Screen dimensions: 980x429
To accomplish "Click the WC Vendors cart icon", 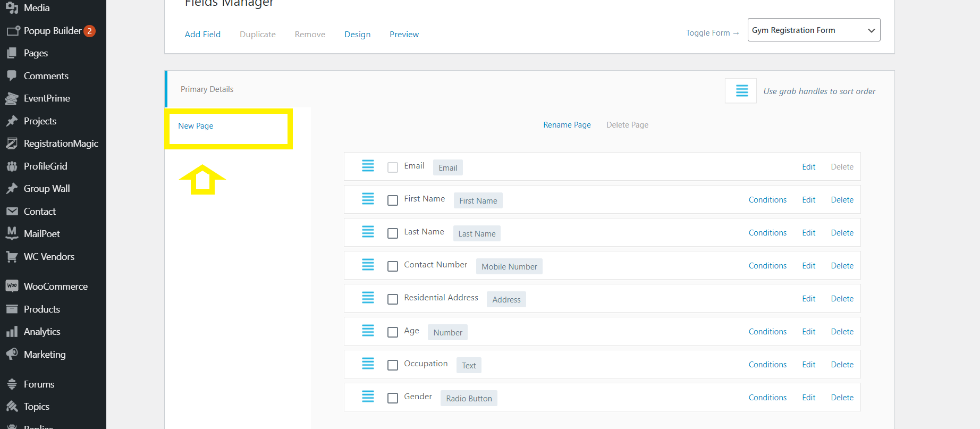I will click(x=12, y=257).
